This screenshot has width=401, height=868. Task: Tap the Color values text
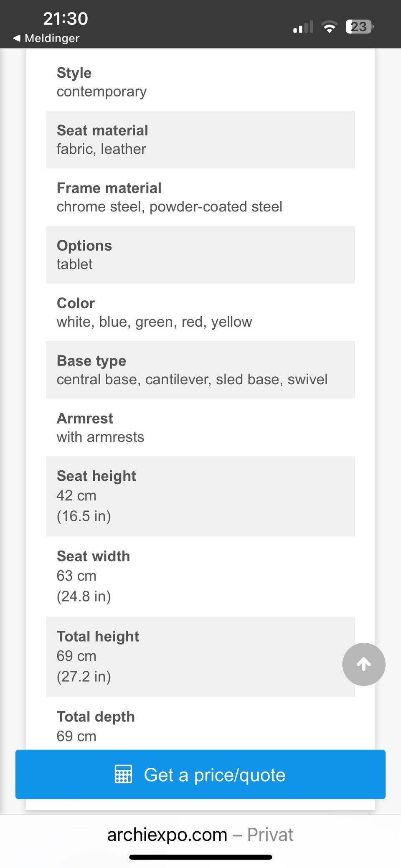tap(154, 322)
